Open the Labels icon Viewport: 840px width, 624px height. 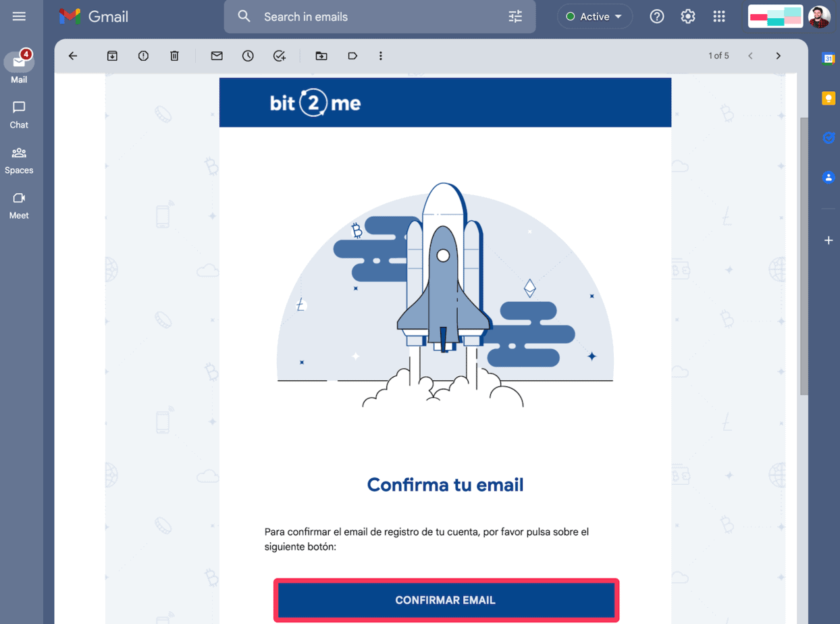(352, 56)
